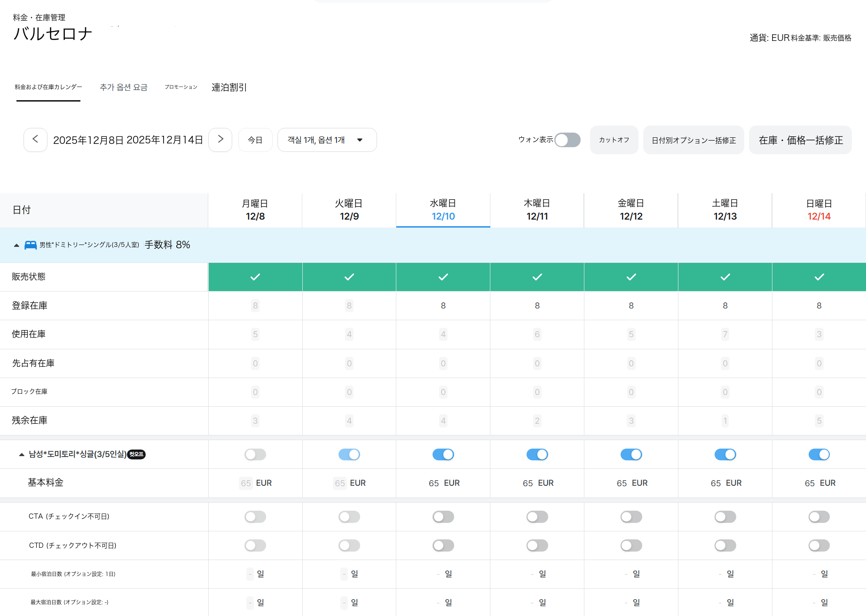Click sale status checkmark for 12/14

(x=819, y=277)
